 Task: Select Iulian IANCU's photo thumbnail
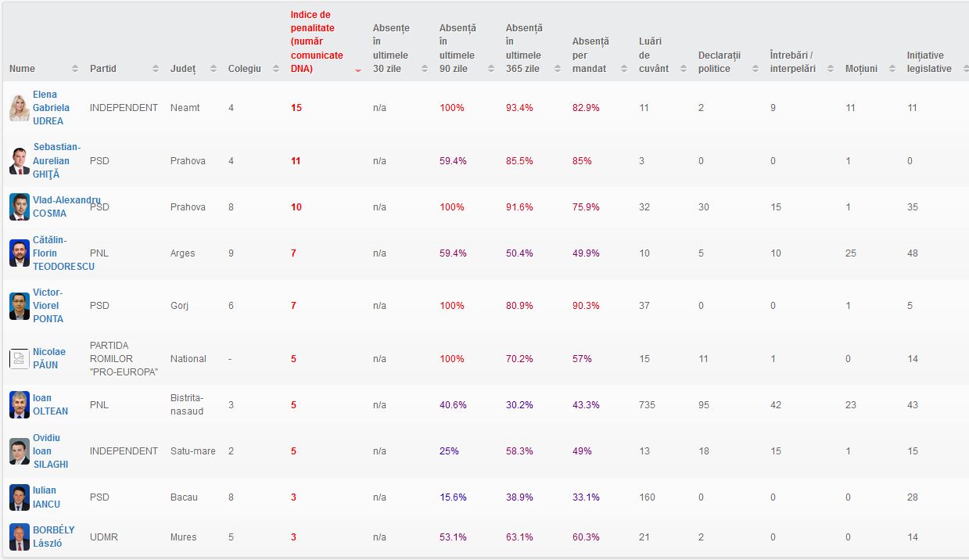tap(19, 497)
